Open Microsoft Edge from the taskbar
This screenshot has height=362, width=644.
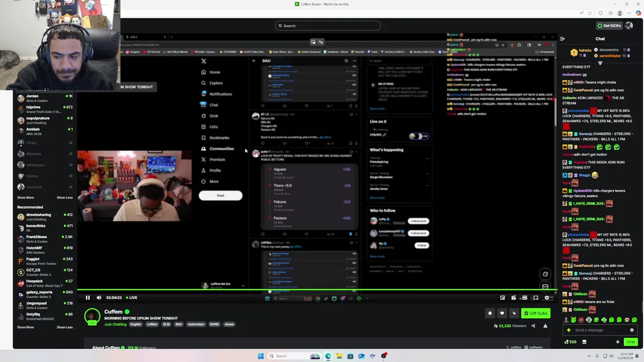pyautogui.click(x=328, y=356)
